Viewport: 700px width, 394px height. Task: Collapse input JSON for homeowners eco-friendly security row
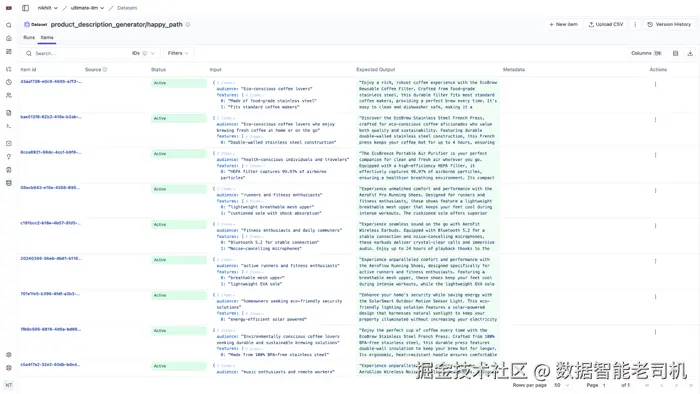coord(214,295)
